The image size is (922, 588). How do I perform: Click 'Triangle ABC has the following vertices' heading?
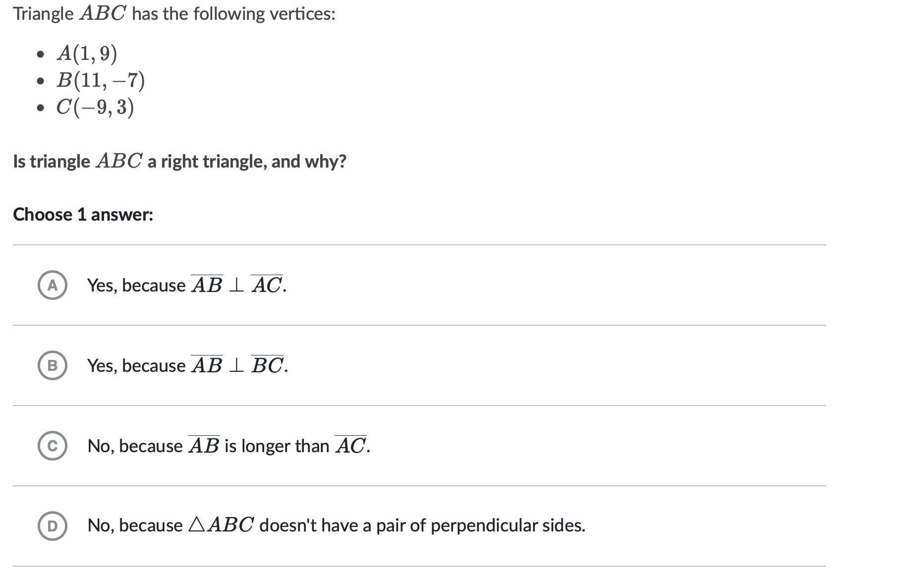(x=174, y=14)
